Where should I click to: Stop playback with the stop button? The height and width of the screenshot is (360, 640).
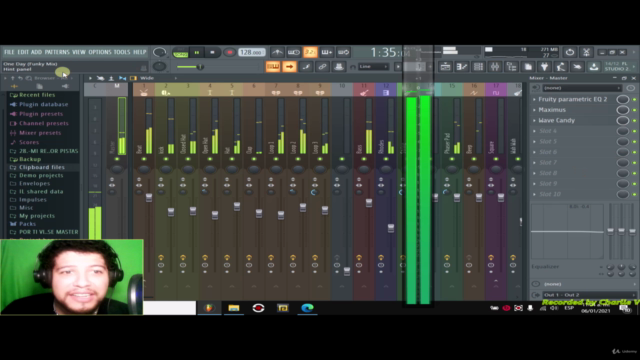point(212,52)
